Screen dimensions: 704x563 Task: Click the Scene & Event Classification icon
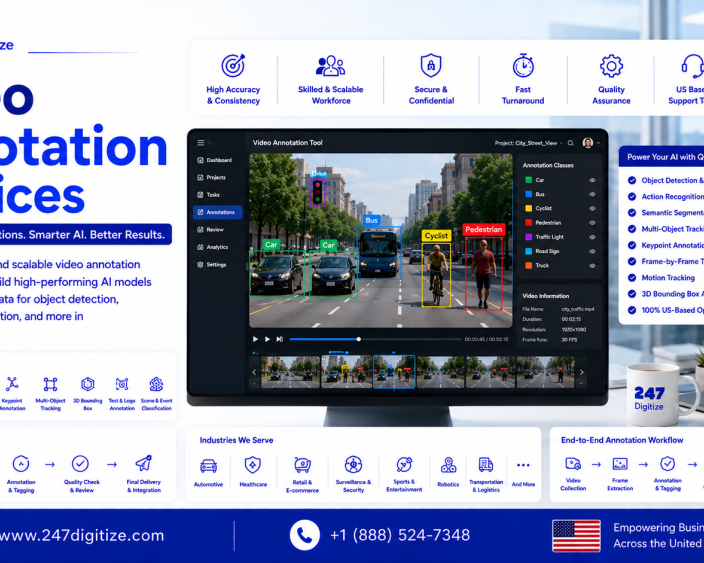click(x=156, y=384)
